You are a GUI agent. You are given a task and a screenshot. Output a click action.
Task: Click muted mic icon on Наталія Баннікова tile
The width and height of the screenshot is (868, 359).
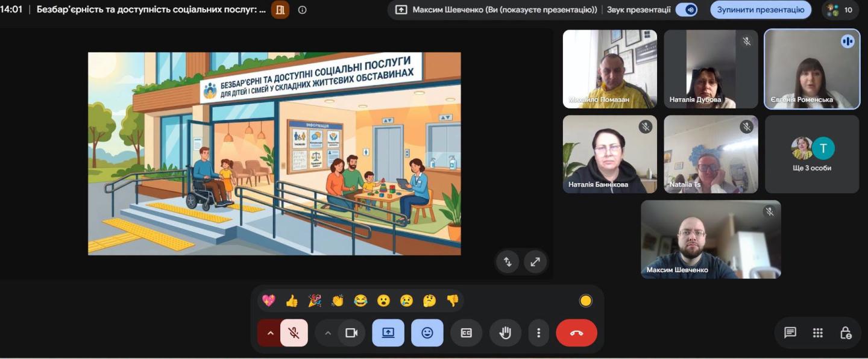click(x=646, y=126)
